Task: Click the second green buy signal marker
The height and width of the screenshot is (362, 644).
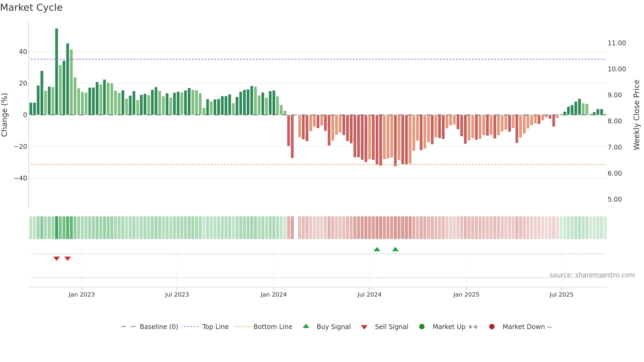Action: click(395, 249)
